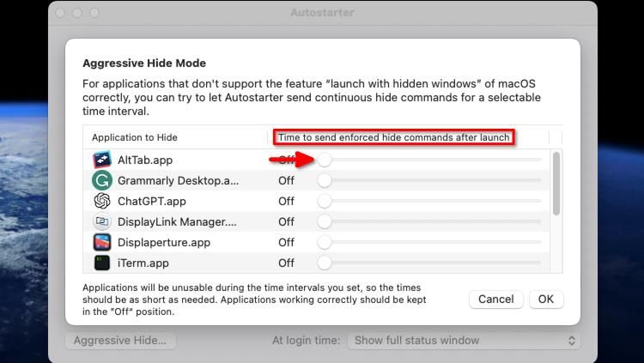This screenshot has width=644, height=363.
Task: Select the ChatGPT.app row name
Action: 152,201
